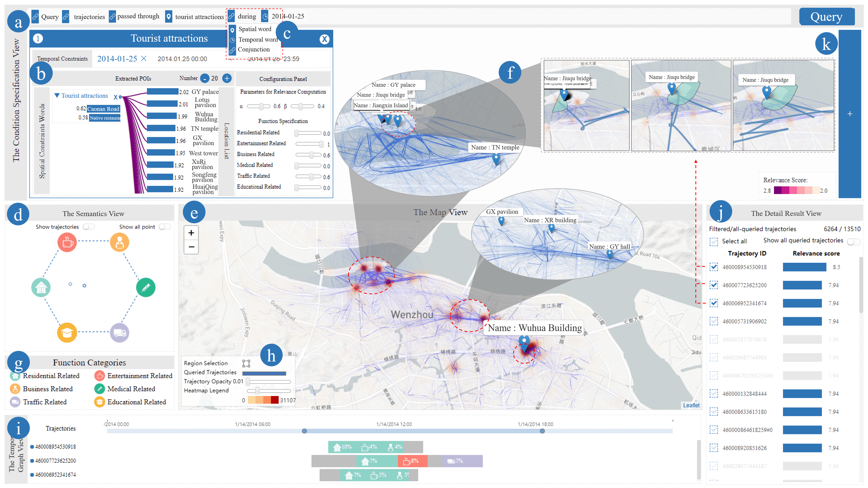Screen dimensions: 868x488
Task: Uncheck trajectory 460008954530918 checkbox
Action: 713,267
